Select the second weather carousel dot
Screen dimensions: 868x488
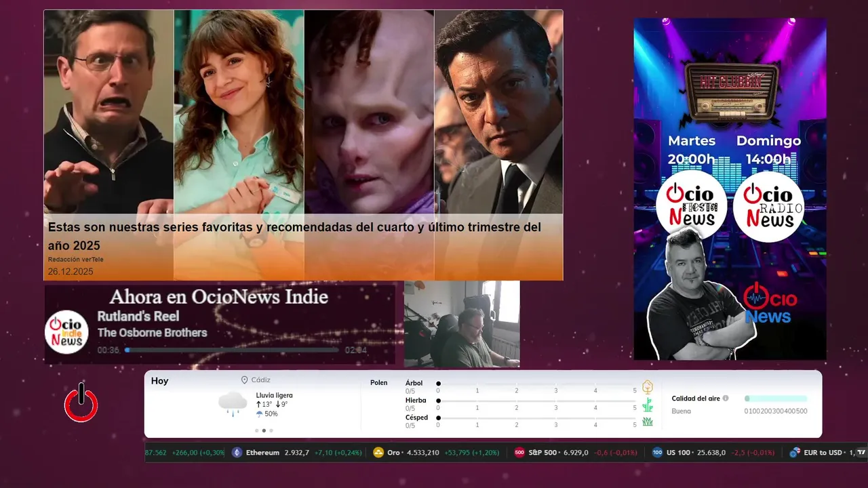point(264,430)
